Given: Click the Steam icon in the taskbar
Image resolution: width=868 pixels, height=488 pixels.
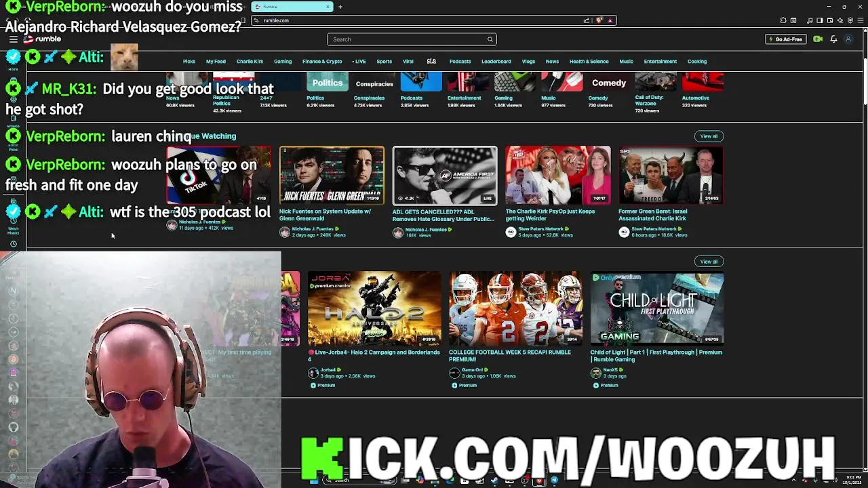Looking at the screenshot, I should [494, 481].
